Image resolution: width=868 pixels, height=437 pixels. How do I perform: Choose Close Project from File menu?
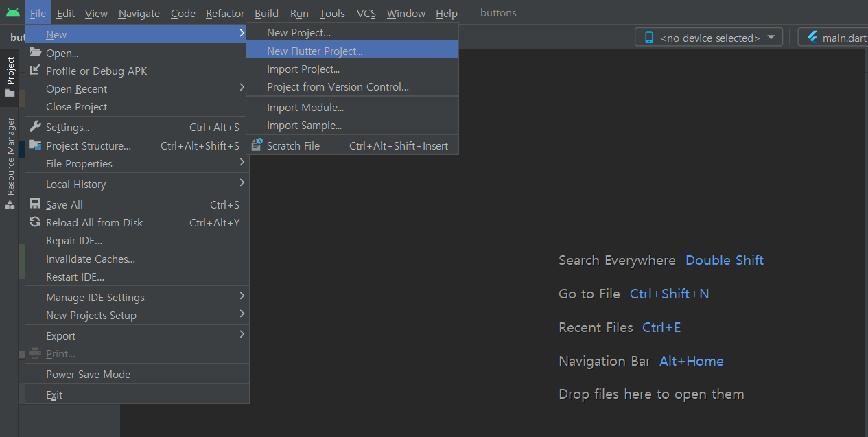[137, 106]
